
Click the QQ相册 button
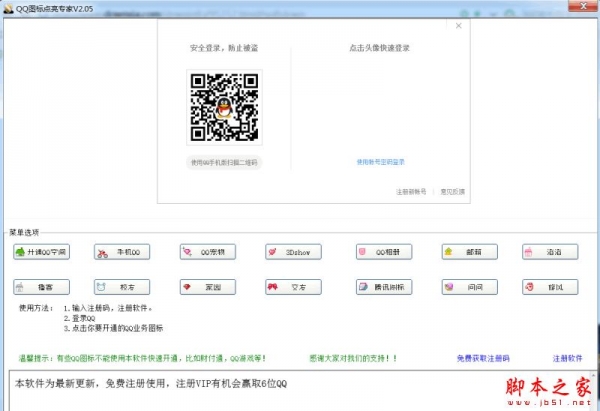[384, 252]
